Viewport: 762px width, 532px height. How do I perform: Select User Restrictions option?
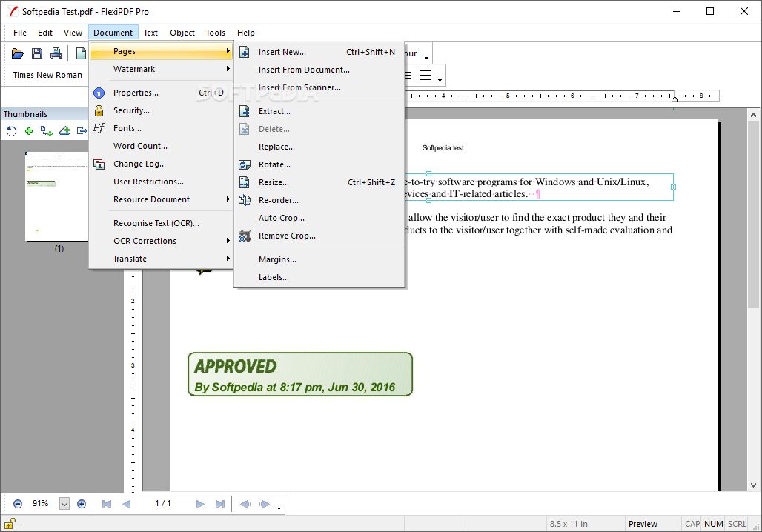tap(162, 182)
